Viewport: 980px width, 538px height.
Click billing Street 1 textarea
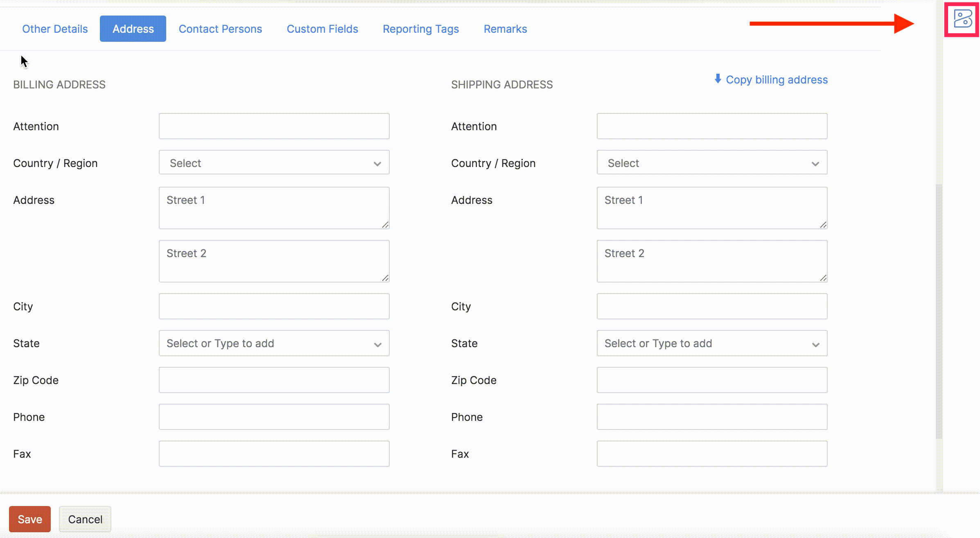pyautogui.click(x=274, y=208)
